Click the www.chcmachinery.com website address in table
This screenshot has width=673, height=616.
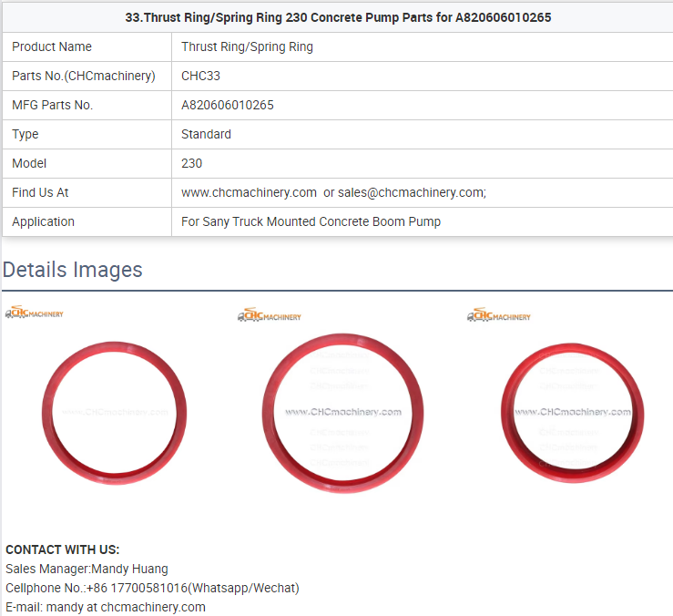[249, 192]
